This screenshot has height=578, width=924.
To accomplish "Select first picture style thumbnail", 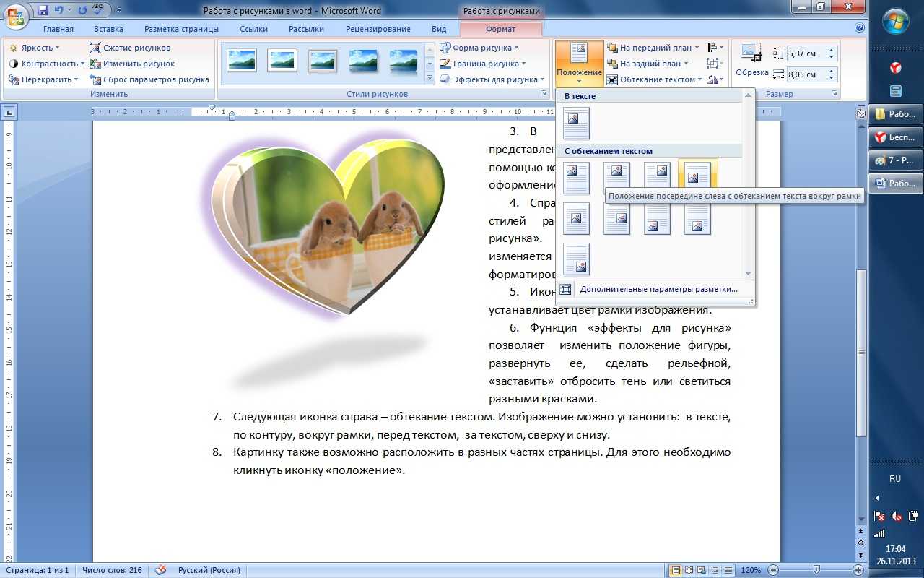I will 242,61.
